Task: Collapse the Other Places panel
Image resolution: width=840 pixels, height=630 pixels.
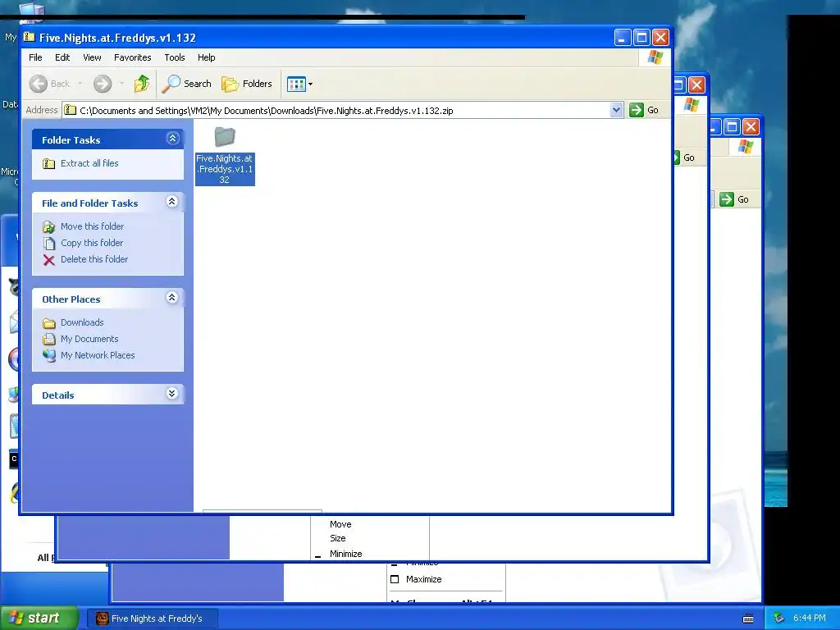Action: click(x=172, y=298)
